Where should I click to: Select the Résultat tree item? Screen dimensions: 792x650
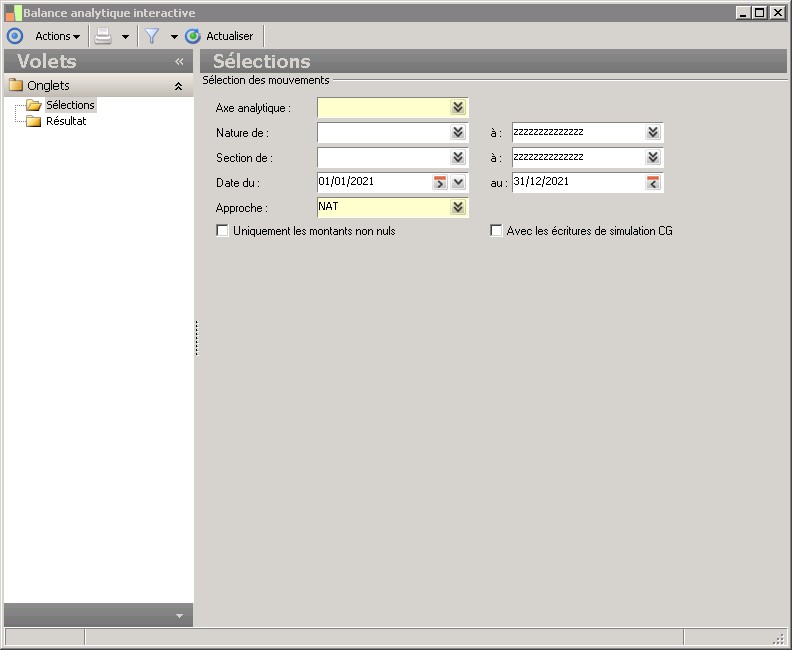pyautogui.click(x=66, y=121)
